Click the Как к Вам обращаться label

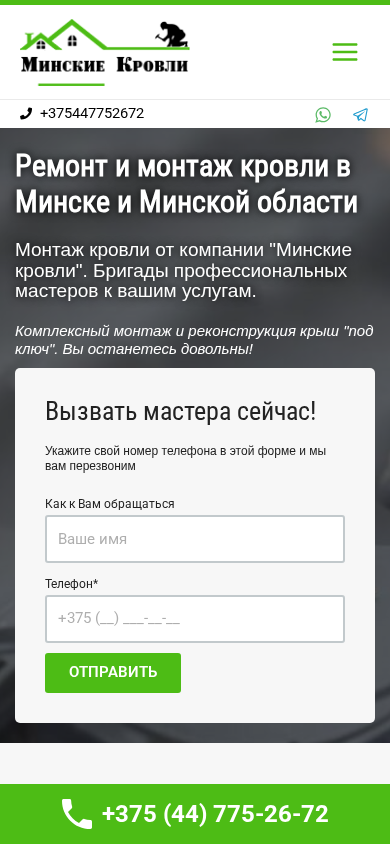[110, 504]
